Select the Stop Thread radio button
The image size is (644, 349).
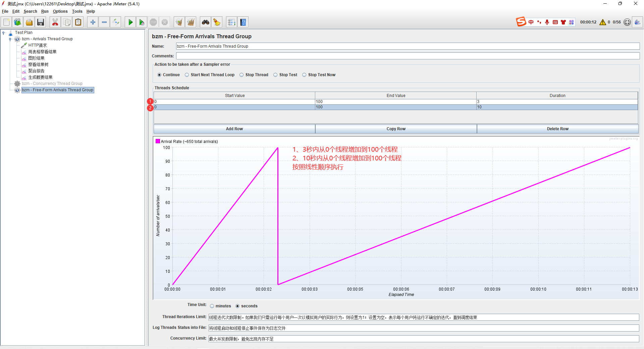[x=241, y=75]
